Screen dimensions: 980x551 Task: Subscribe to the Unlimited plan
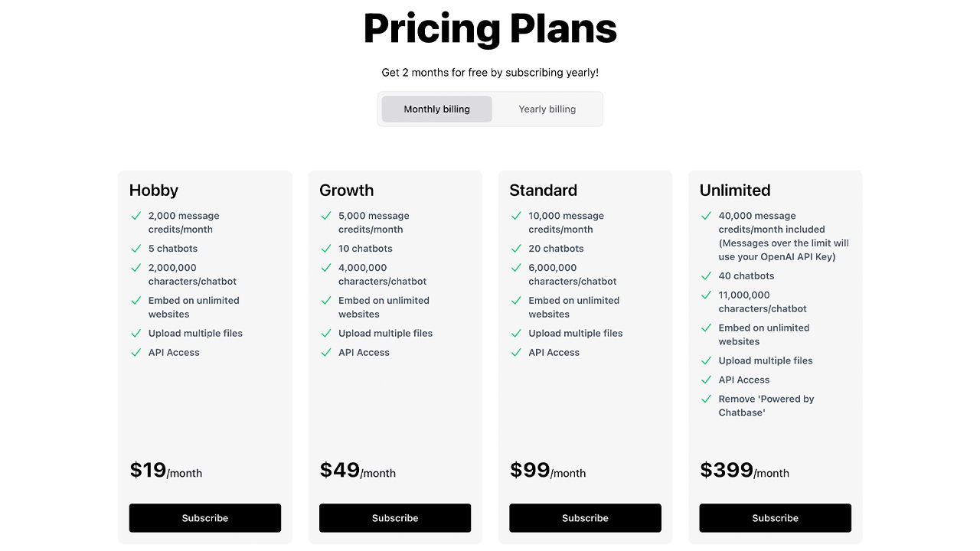point(775,518)
